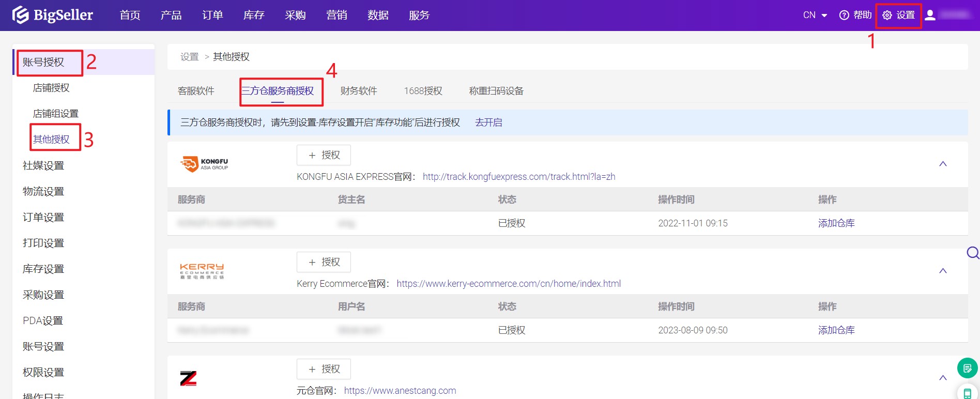Switch to the 客服软件 tab
This screenshot has height=399, width=980.
click(196, 91)
